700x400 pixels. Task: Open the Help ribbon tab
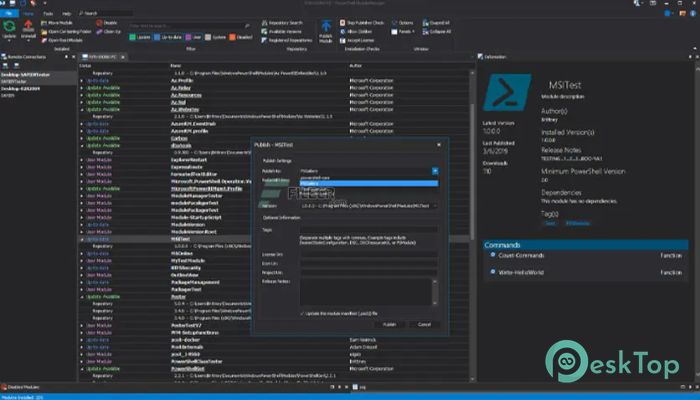point(67,13)
